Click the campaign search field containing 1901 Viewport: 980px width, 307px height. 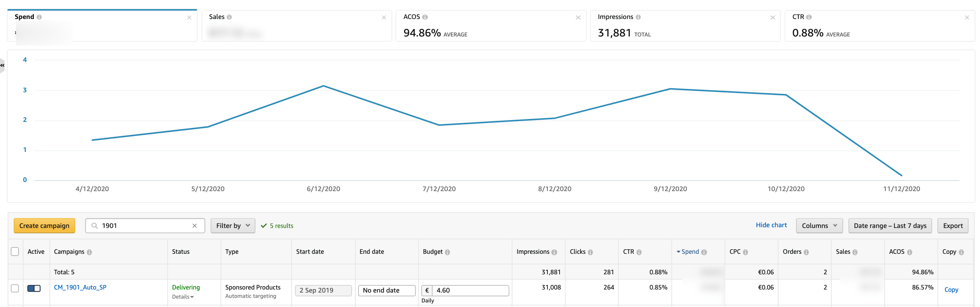145,226
